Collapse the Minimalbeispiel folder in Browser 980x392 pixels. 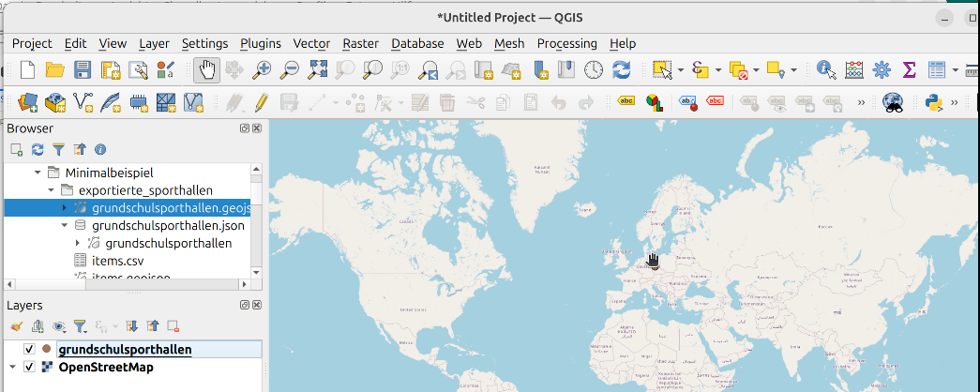pos(38,173)
